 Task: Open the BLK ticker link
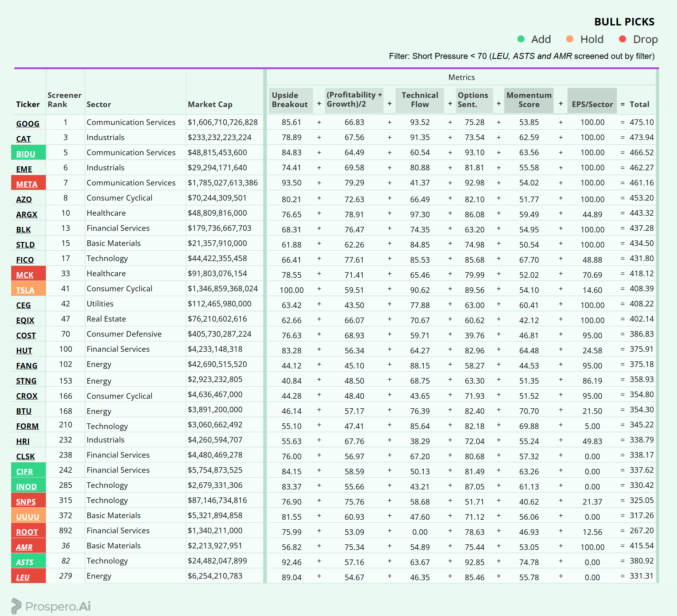click(23, 230)
